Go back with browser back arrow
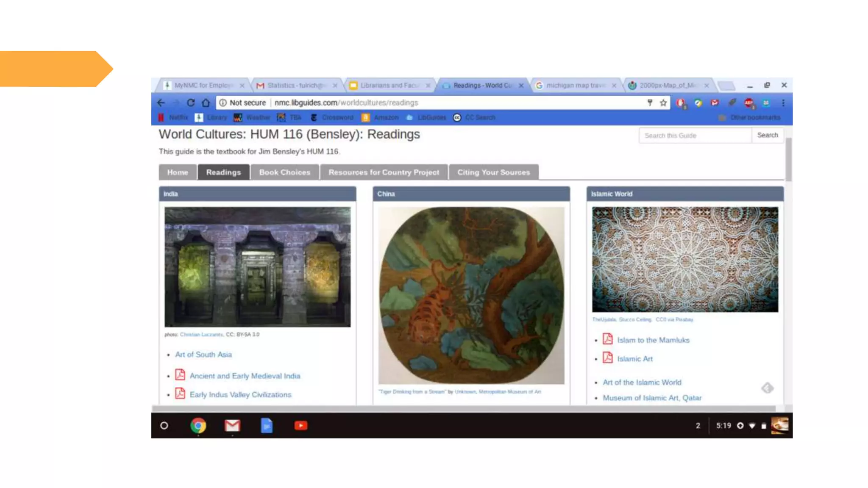868x488 pixels. pyautogui.click(x=161, y=103)
